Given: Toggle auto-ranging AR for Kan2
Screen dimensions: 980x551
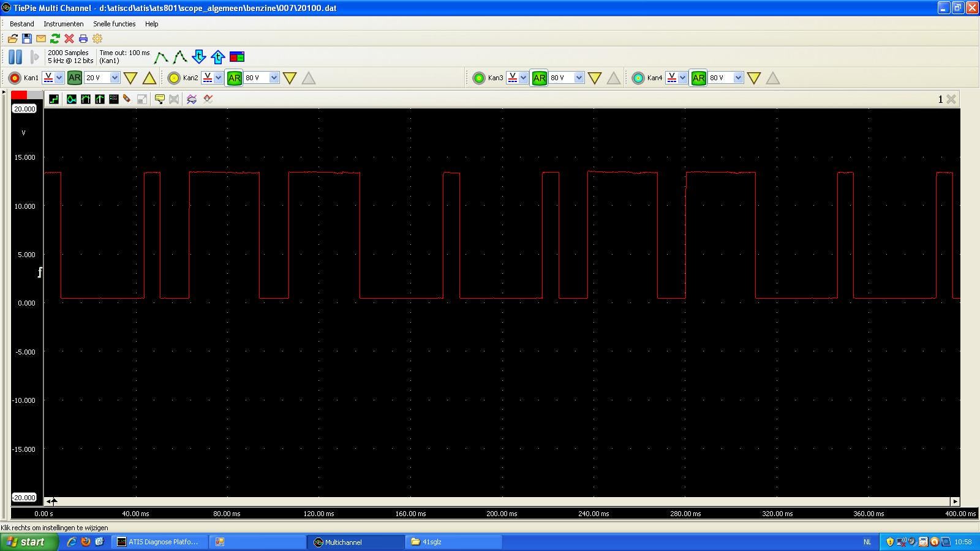Looking at the screenshot, I should 234,78.
